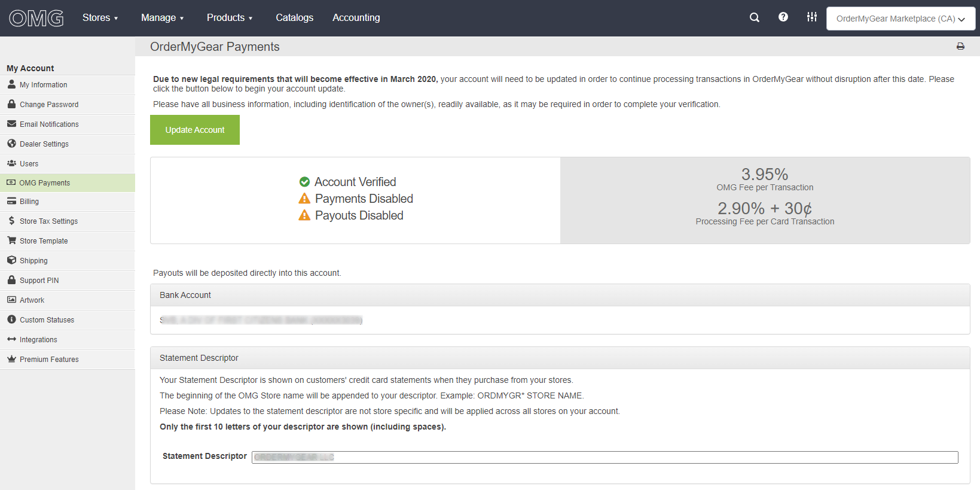
Task: Open the Billing page
Action: click(x=68, y=202)
